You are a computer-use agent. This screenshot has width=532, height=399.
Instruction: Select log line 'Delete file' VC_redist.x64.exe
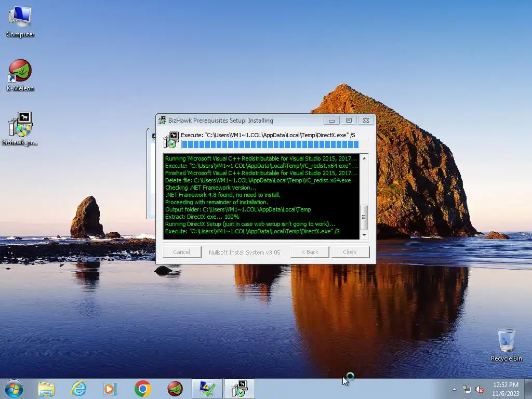[x=258, y=180]
